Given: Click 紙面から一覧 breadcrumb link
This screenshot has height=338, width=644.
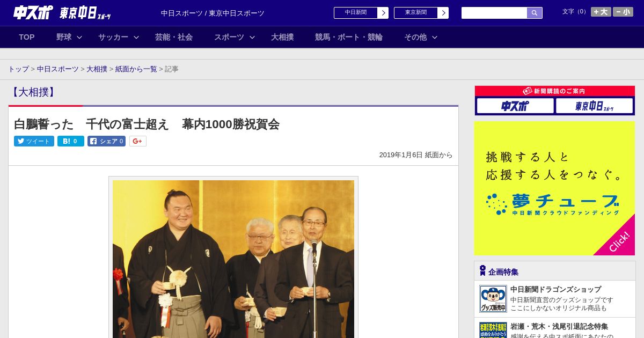Looking at the screenshot, I should tap(136, 69).
